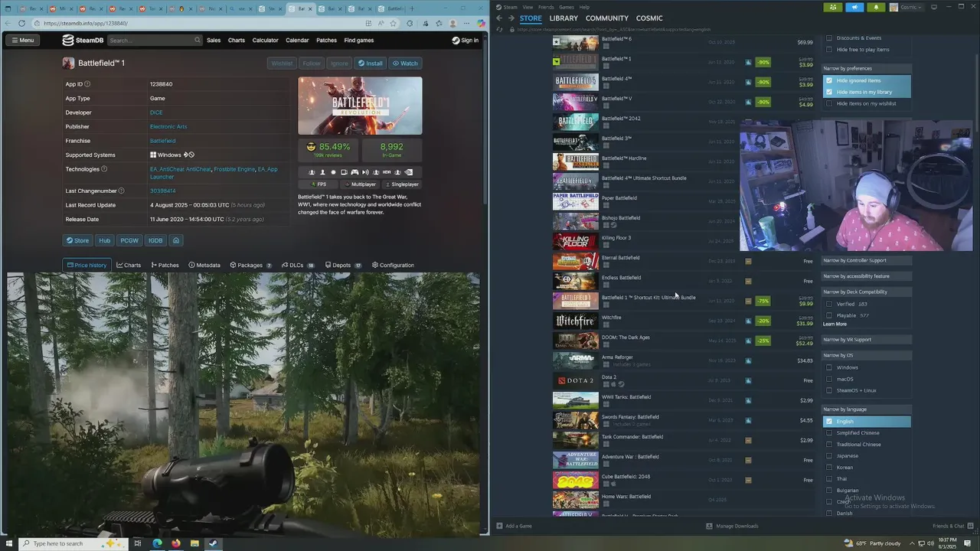Click the Install button for Battlefield 1

(x=371, y=64)
